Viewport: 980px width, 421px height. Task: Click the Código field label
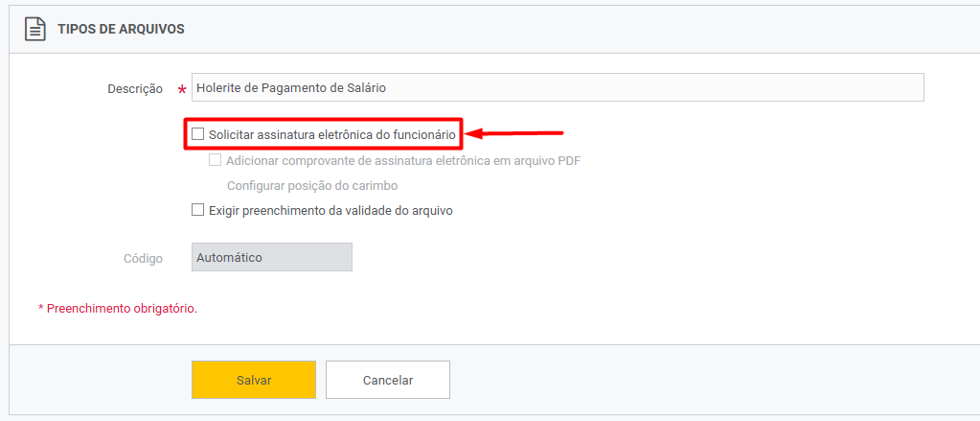pyautogui.click(x=143, y=258)
